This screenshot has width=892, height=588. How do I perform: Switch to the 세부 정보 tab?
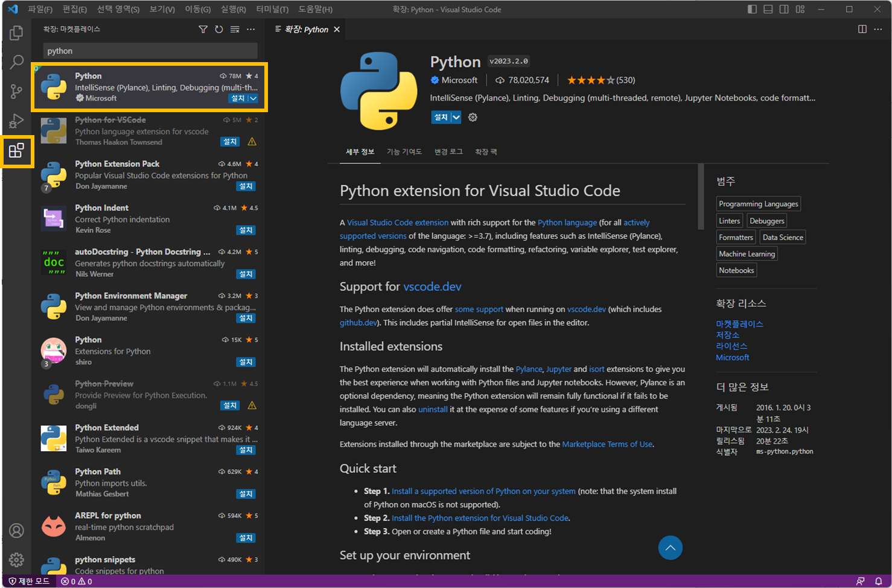pos(360,152)
